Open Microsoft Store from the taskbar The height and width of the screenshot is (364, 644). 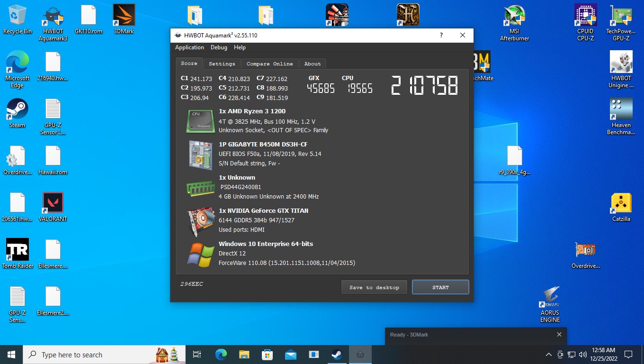pyautogui.click(x=267, y=355)
